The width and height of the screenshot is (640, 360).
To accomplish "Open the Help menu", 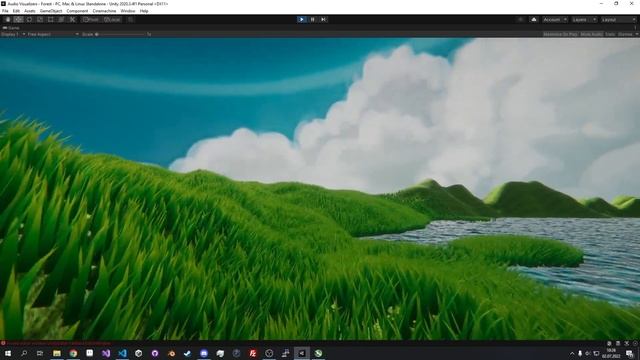I will (x=144, y=11).
